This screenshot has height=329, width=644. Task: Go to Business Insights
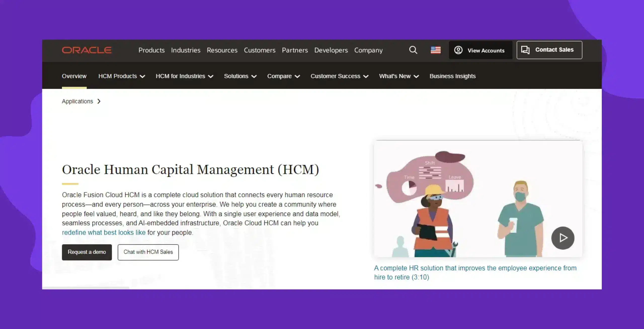(x=453, y=76)
